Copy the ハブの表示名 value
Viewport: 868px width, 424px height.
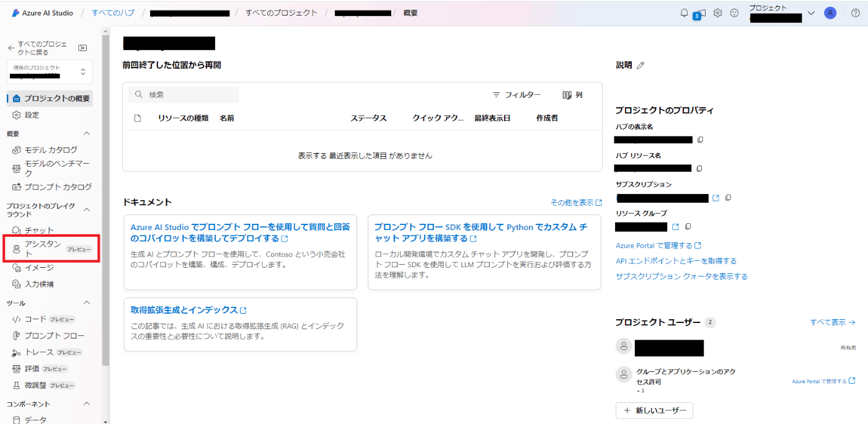(x=700, y=139)
